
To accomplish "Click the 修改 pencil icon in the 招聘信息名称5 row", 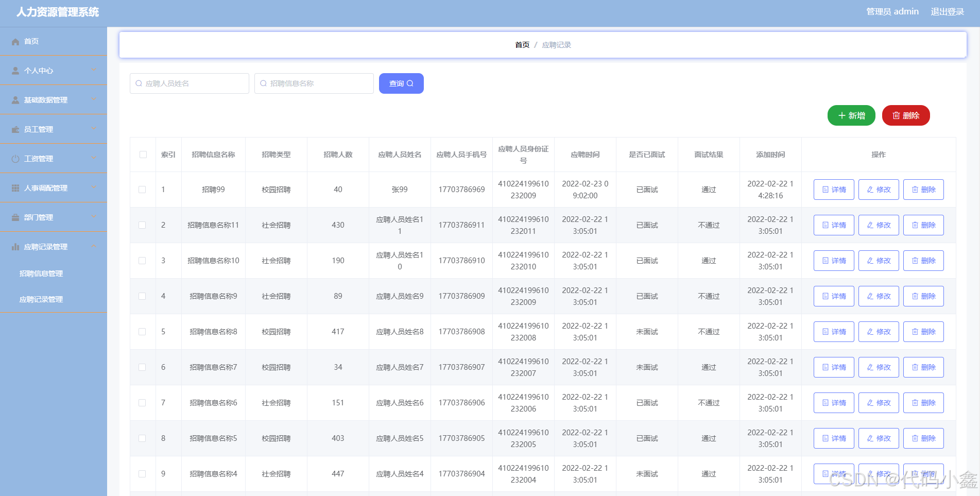I will [870, 438].
